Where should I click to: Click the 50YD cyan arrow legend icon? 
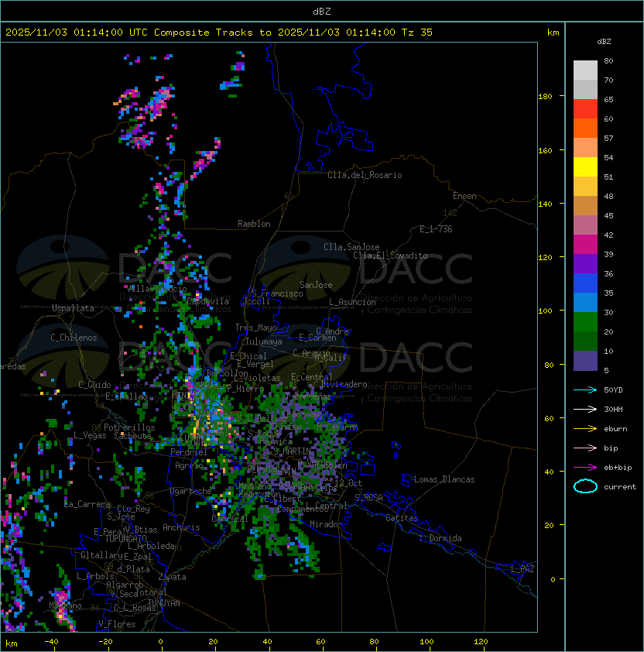pos(585,389)
